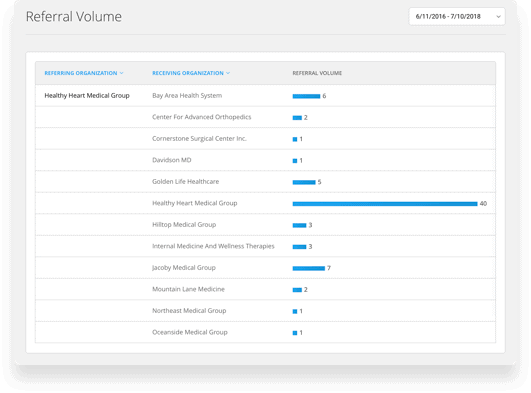Click the volume bar for Bay Area Health System

pyautogui.click(x=306, y=96)
